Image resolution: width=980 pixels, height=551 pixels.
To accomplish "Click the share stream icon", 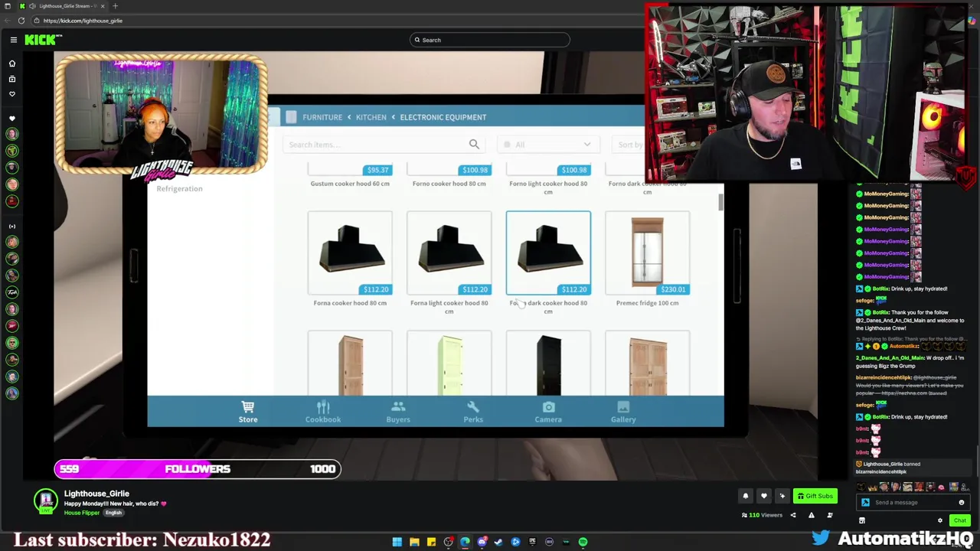I will pos(793,515).
